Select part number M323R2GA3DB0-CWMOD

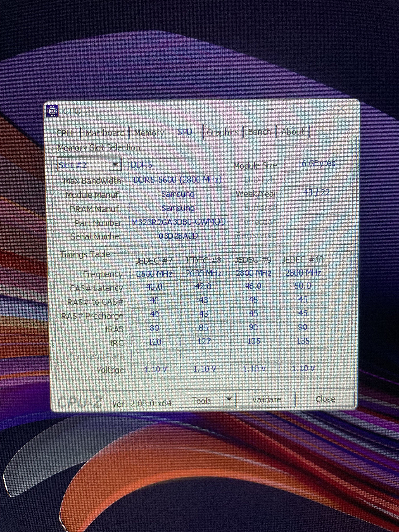[178, 222]
